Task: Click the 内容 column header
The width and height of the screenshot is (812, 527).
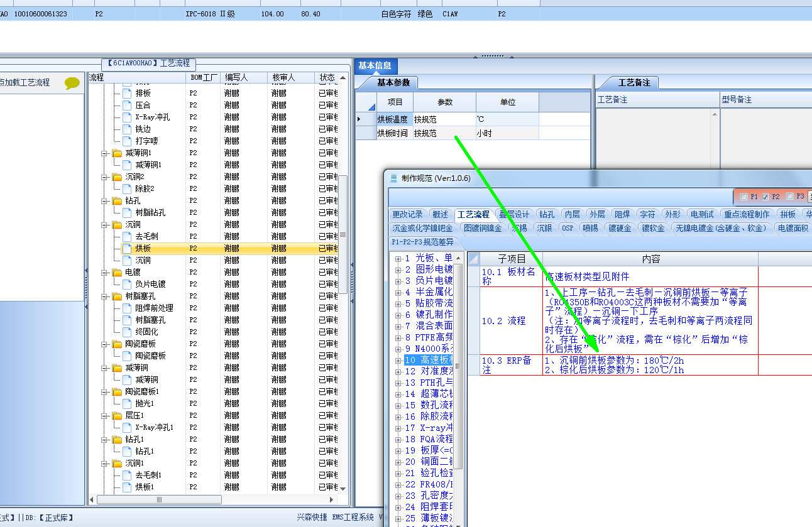Action: [x=650, y=259]
